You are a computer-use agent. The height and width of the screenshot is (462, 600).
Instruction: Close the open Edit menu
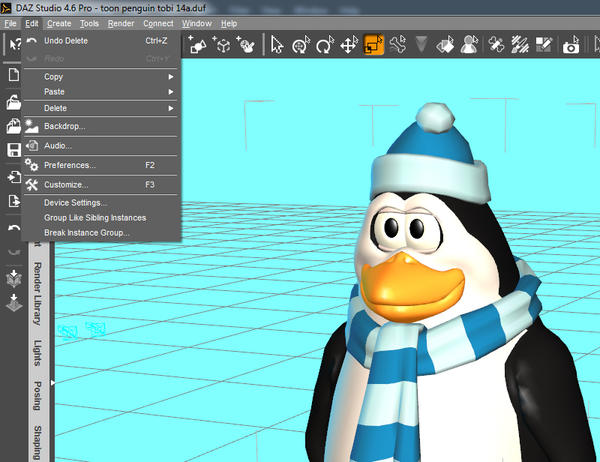click(x=32, y=24)
